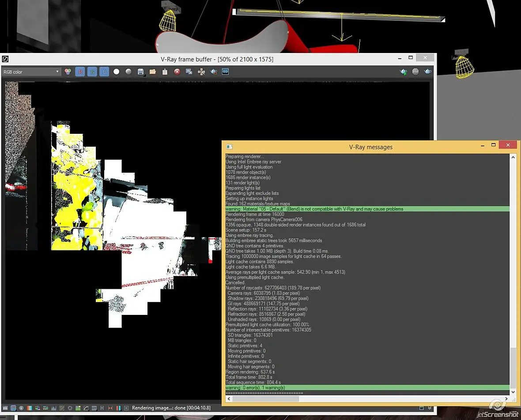Screen dimensions: 521x420
Task: Click the messages vertical scrollbar down arrow
Action: (513, 392)
